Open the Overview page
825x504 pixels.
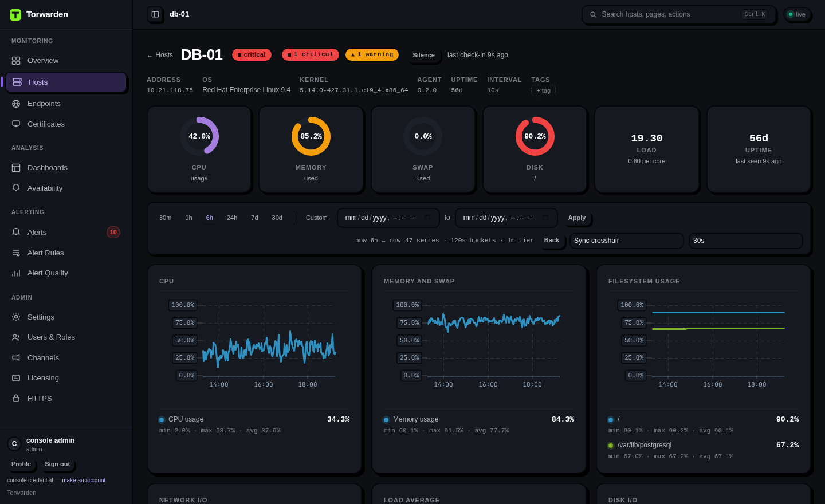[66, 61]
